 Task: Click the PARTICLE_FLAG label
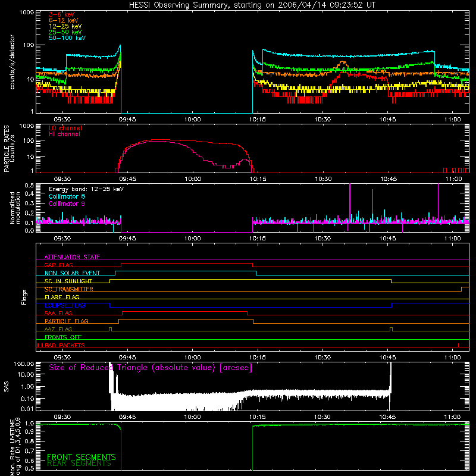pos(66,321)
